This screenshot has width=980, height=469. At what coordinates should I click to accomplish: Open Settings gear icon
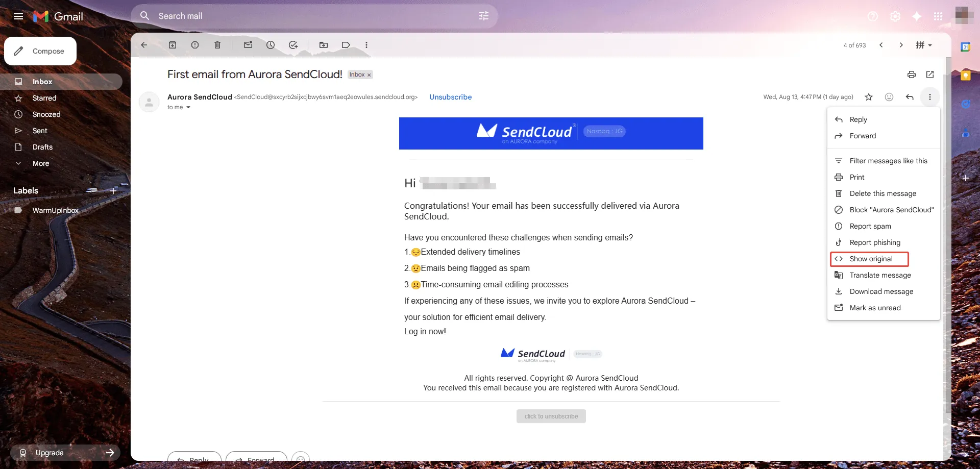(x=895, y=16)
